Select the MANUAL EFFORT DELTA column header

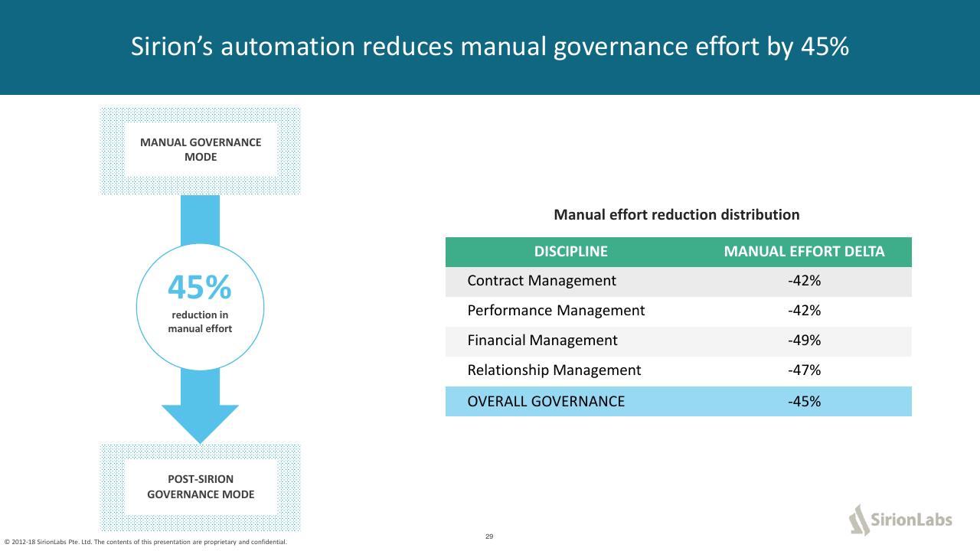tap(805, 252)
